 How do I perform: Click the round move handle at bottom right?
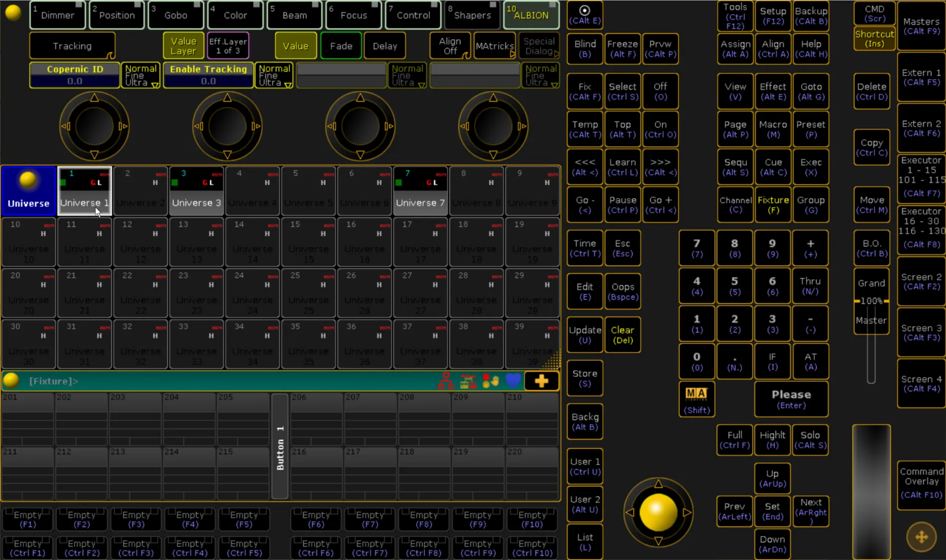(x=921, y=537)
